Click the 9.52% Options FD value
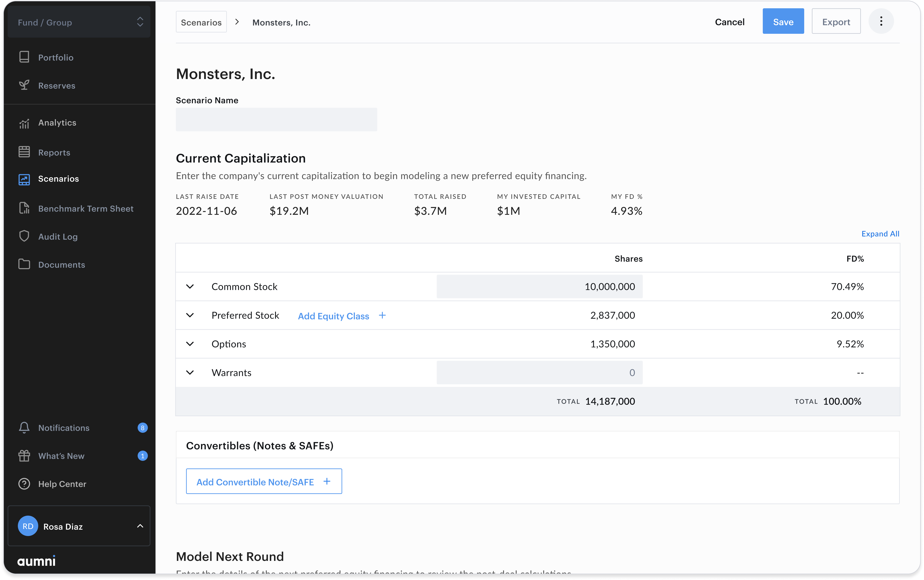The width and height of the screenshot is (924, 580). [850, 344]
